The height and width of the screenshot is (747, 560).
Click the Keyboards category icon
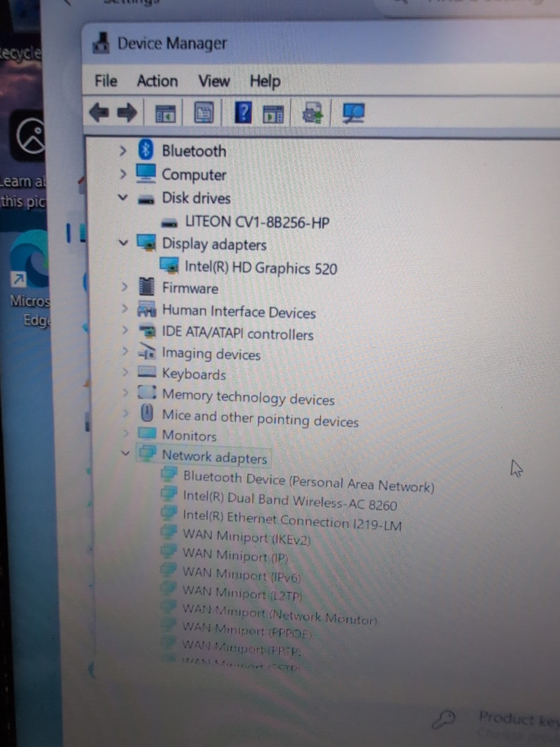147,372
